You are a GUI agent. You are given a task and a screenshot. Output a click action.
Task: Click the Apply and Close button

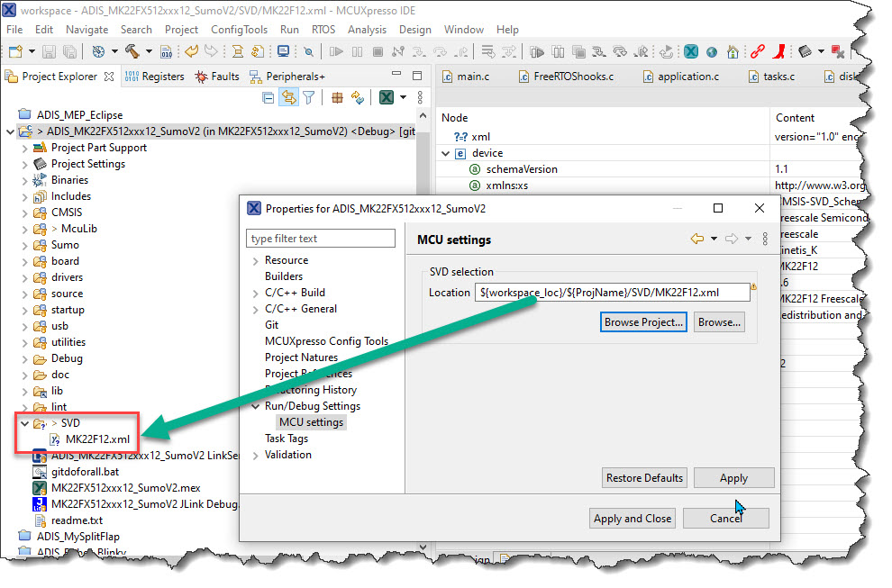click(633, 518)
